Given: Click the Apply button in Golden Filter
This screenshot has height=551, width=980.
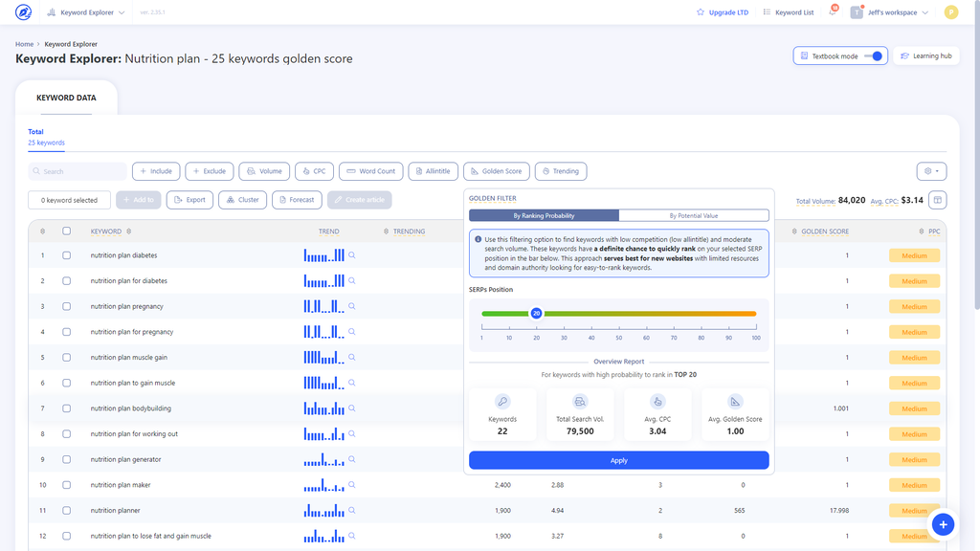Looking at the screenshot, I should pyautogui.click(x=618, y=460).
